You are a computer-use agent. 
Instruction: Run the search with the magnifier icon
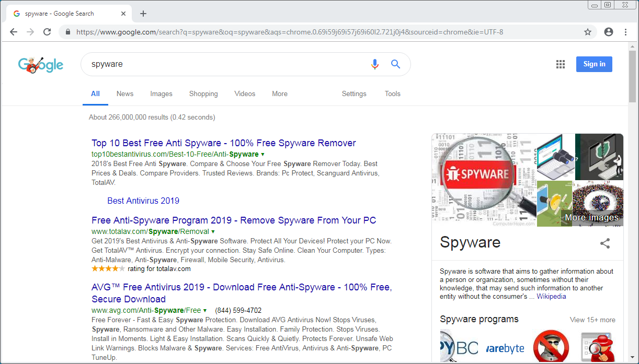pyautogui.click(x=395, y=64)
